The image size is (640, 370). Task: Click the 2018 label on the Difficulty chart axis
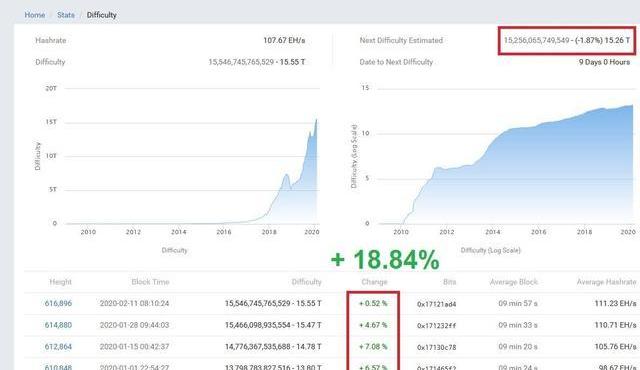269,232
